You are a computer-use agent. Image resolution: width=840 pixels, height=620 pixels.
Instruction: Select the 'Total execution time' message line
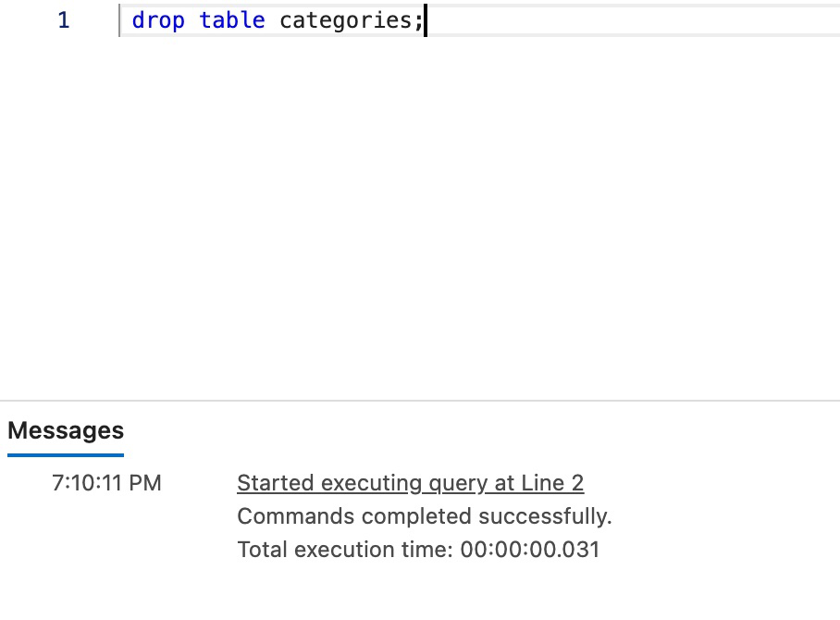[418, 550]
